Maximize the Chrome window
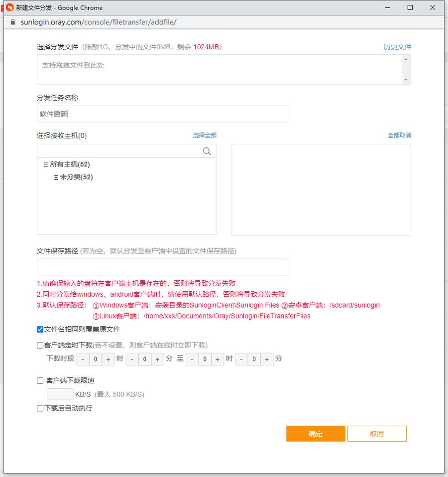 [x=410, y=7]
